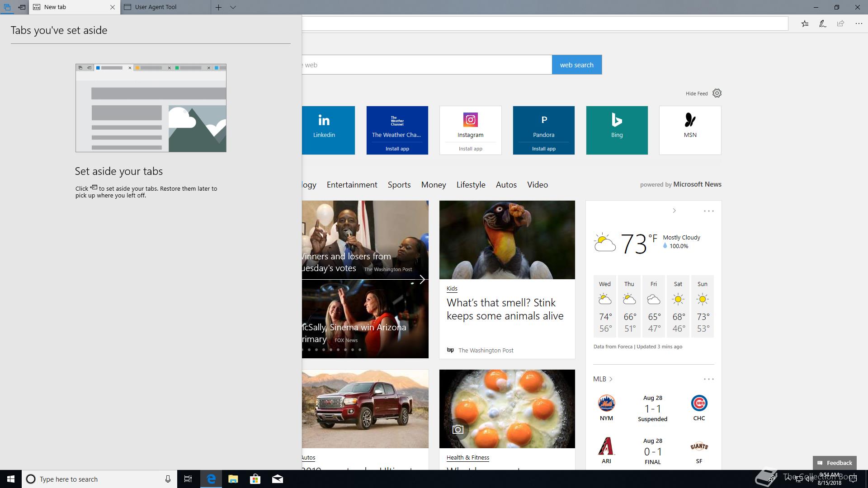This screenshot has width=868, height=488.
Task: View the Thu forecast day
Action: [629, 306]
